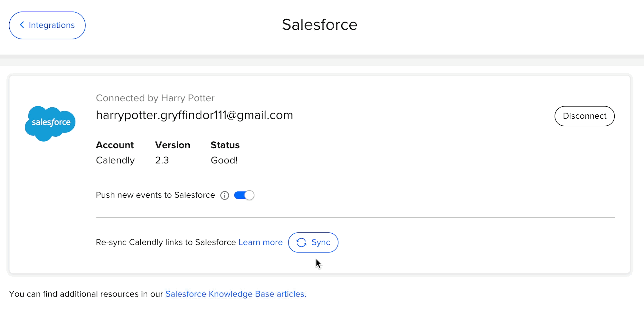Select the Calendly account value

point(115,160)
